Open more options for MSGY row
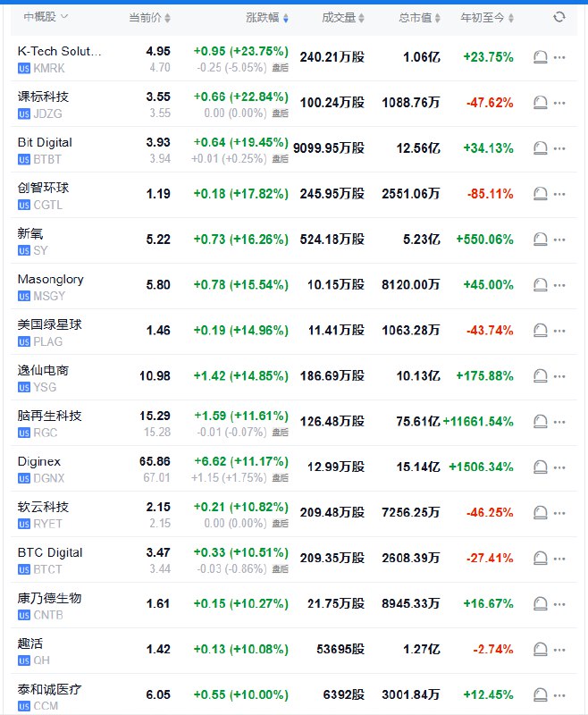Screen dimensions: 588x715 click(x=559, y=285)
